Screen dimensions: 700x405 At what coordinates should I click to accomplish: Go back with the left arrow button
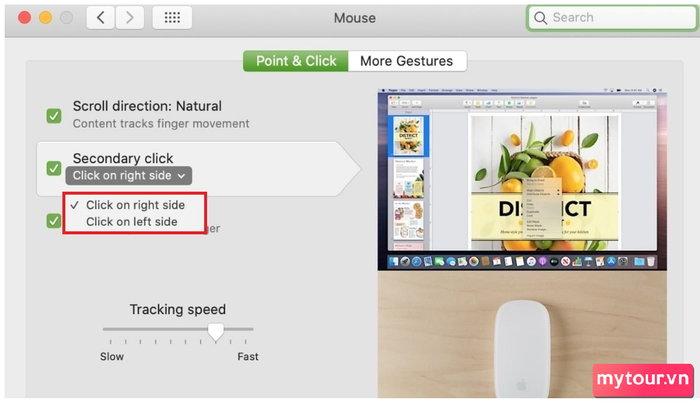tap(100, 18)
